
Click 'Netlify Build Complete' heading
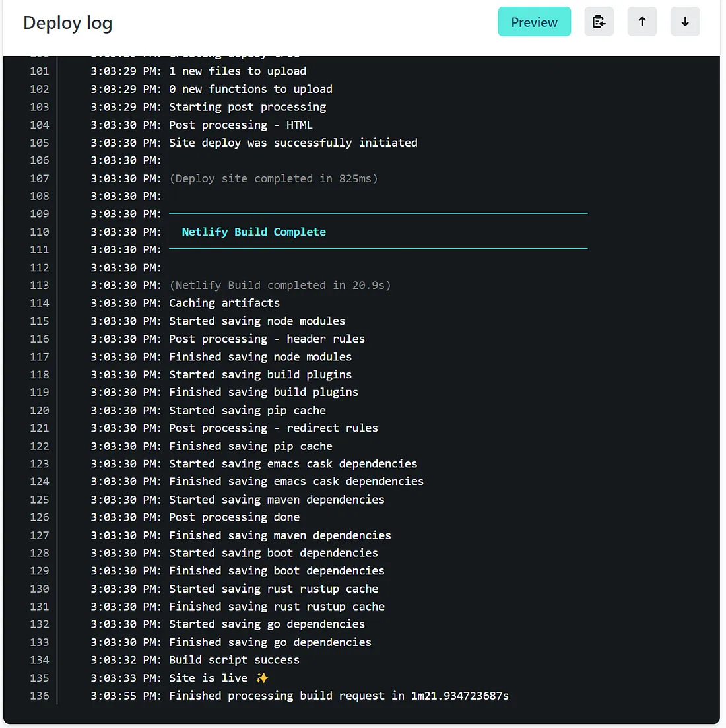pyautogui.click(x=254, y=232)
